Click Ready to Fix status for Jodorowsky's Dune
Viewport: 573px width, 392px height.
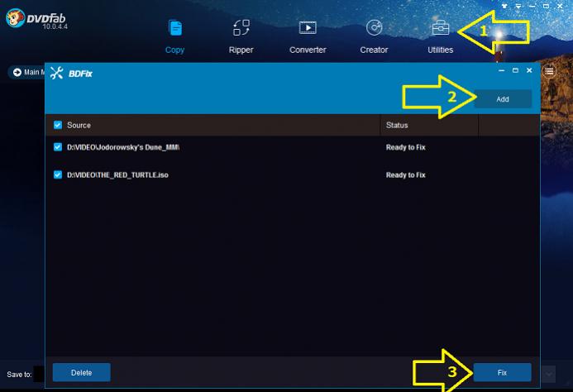406,147
